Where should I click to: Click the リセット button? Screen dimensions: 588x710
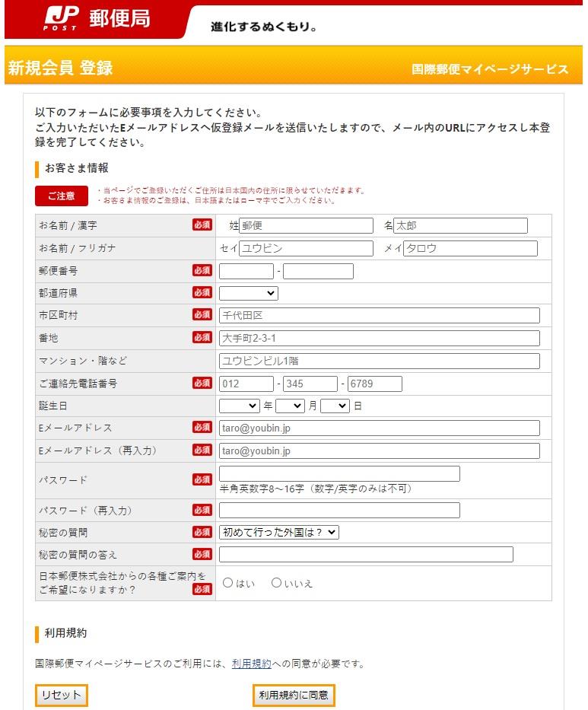(x=61, y=695)
